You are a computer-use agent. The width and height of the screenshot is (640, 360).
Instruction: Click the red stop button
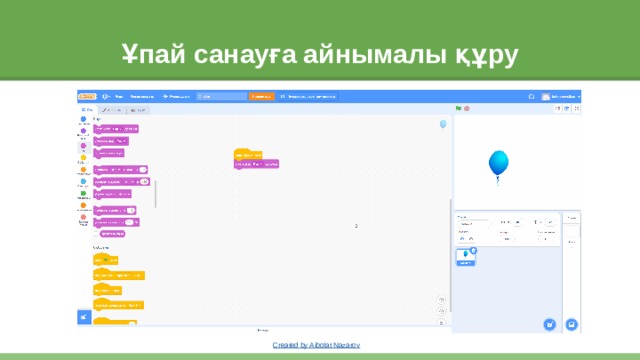click(467, 109)
